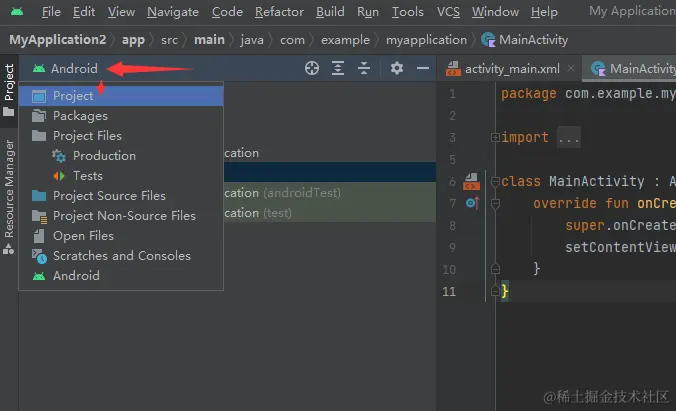Screen dimensions: 676x411
Task: Open the View menu
Action: coord(121,12)
